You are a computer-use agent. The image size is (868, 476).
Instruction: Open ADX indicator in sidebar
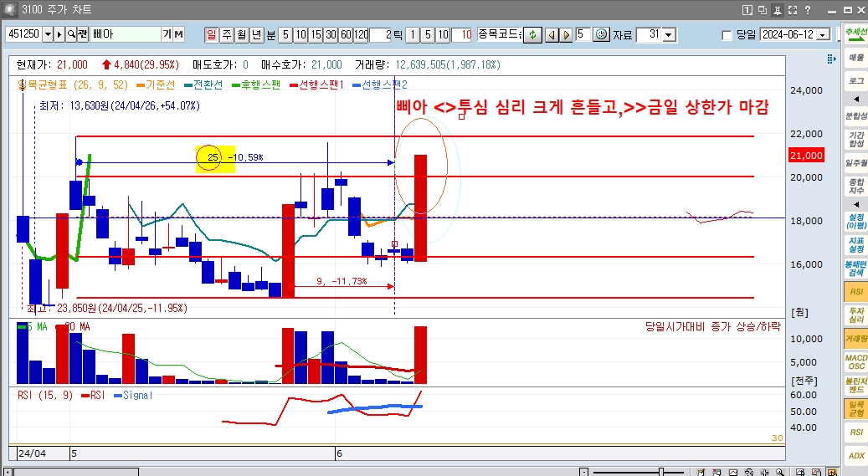(x=855, y=456)
